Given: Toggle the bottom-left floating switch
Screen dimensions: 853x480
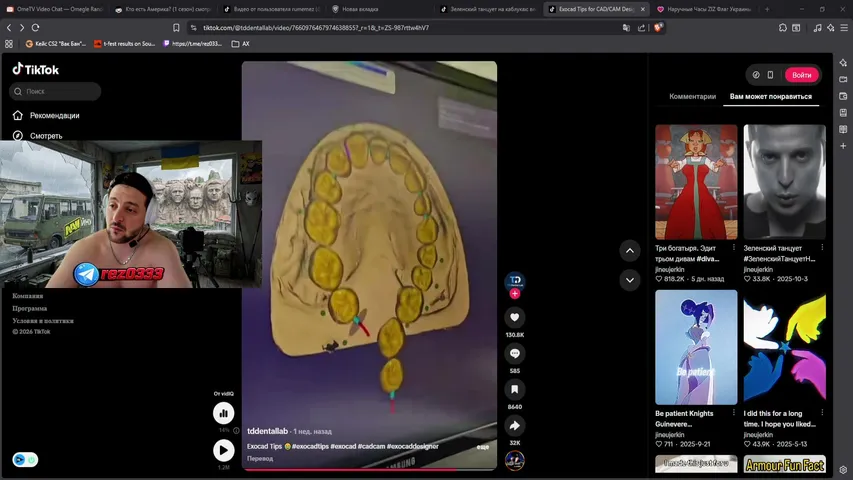Looking at the screenshot, I should pos(25,460).
